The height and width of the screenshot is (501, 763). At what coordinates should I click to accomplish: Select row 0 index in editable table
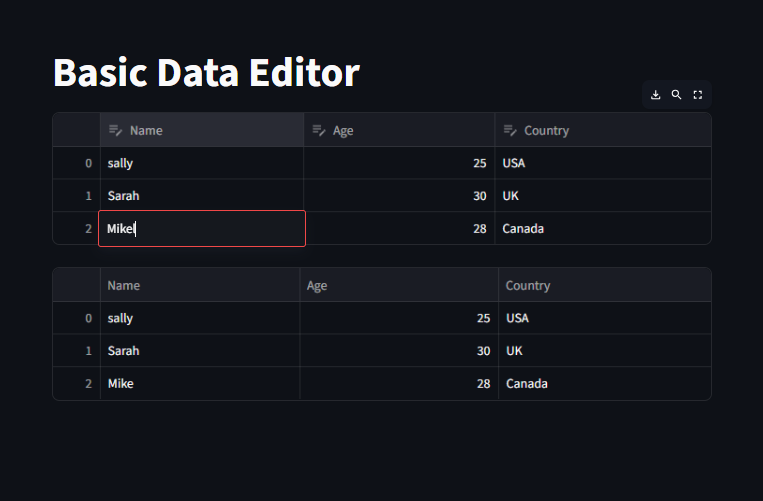[x=76, y=163]
